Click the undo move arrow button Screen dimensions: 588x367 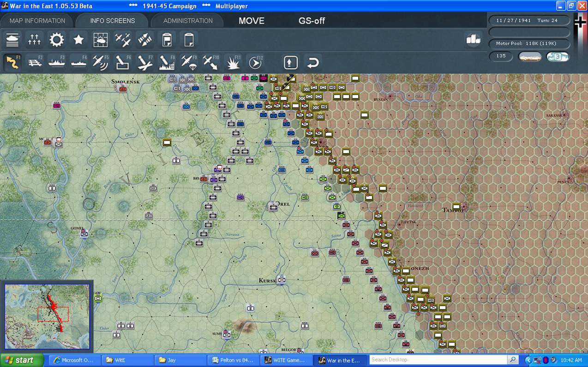pyautogui.click(x=312, y=62)
